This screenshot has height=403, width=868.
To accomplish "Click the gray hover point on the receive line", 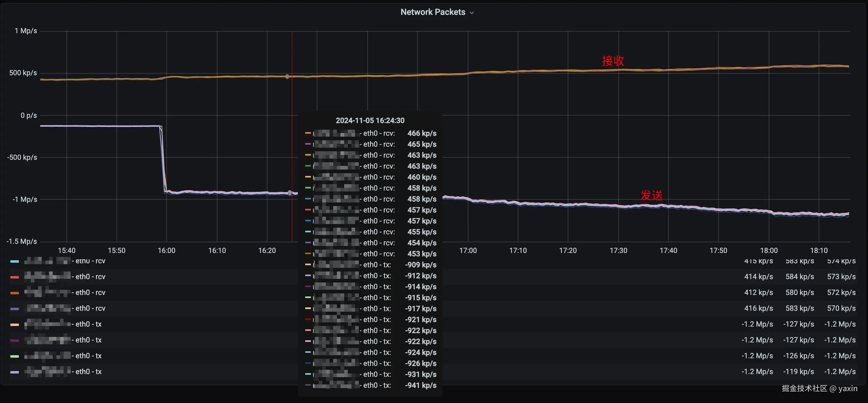I will pyautogui.click(x=287, y=77).
